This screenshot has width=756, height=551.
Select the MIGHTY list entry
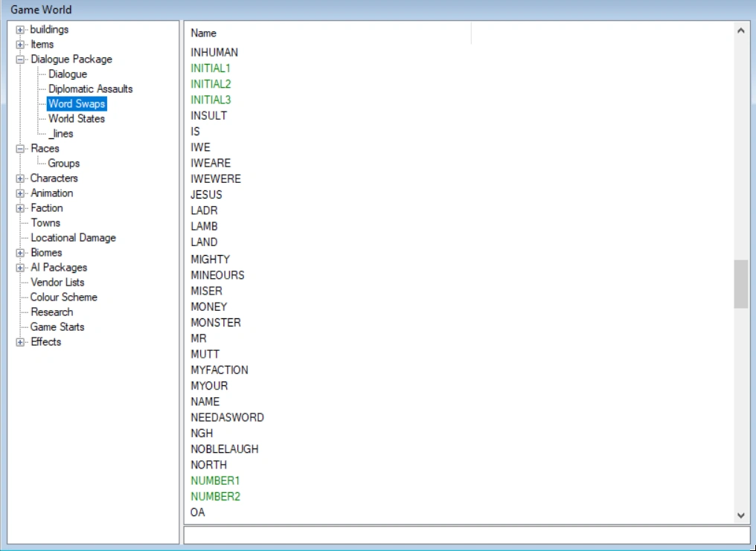[x=211, y=260]
